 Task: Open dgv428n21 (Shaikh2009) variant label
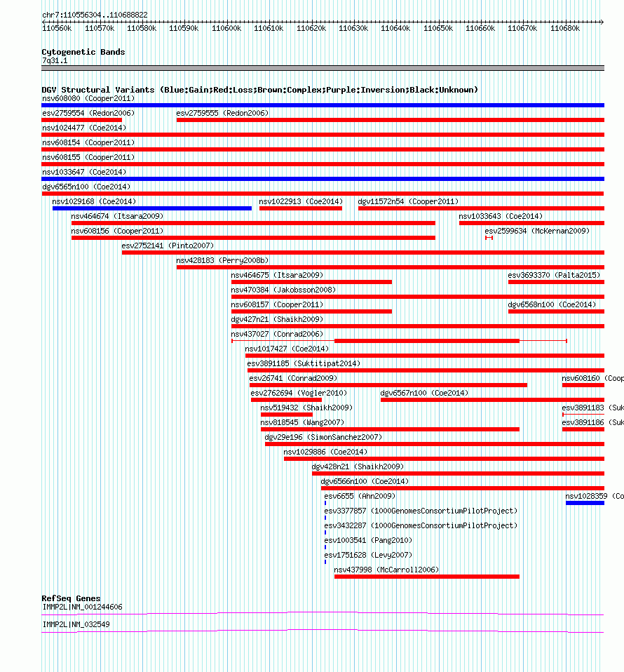coord(358,466)
